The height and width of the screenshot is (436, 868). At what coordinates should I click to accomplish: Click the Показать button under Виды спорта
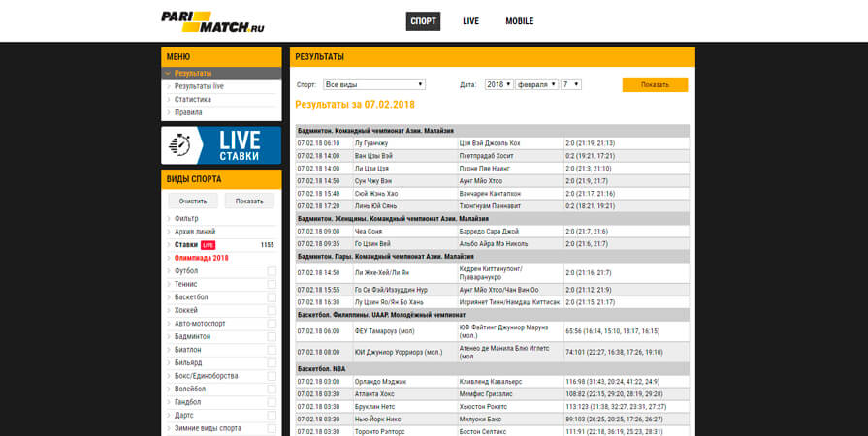[x=249, y=201]
